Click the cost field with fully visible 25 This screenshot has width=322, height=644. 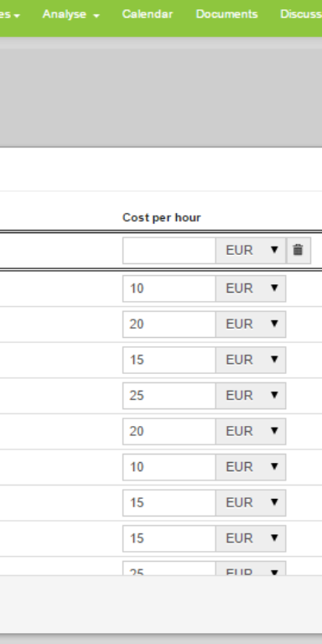tap(169, 396)
